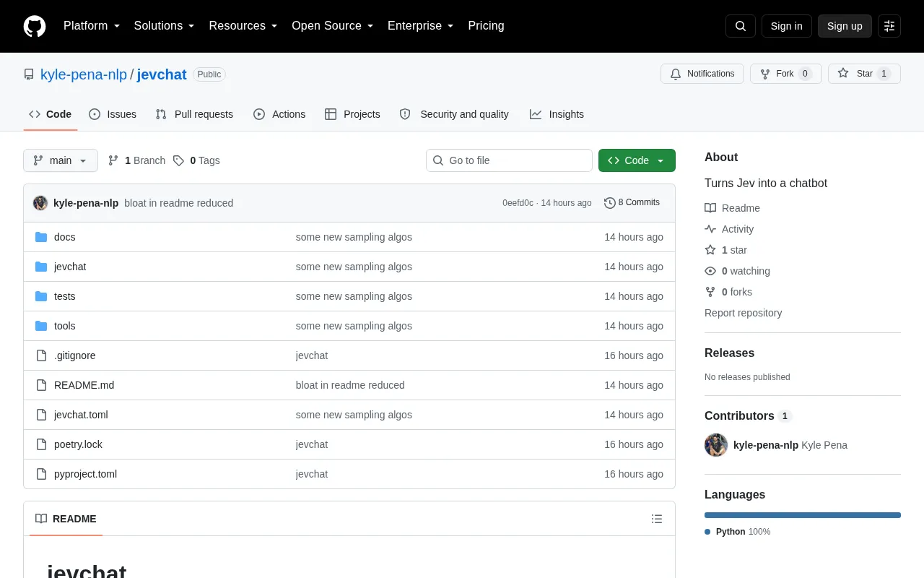Click the history clock icon beside '8 Commits'
The image size is (924, 578).
point(610,203)
